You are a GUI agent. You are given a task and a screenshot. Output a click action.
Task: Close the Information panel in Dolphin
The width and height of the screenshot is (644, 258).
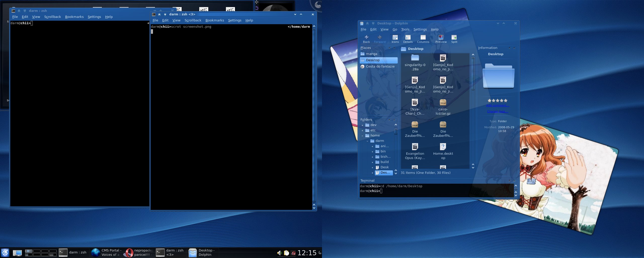(x=514, y=48)
